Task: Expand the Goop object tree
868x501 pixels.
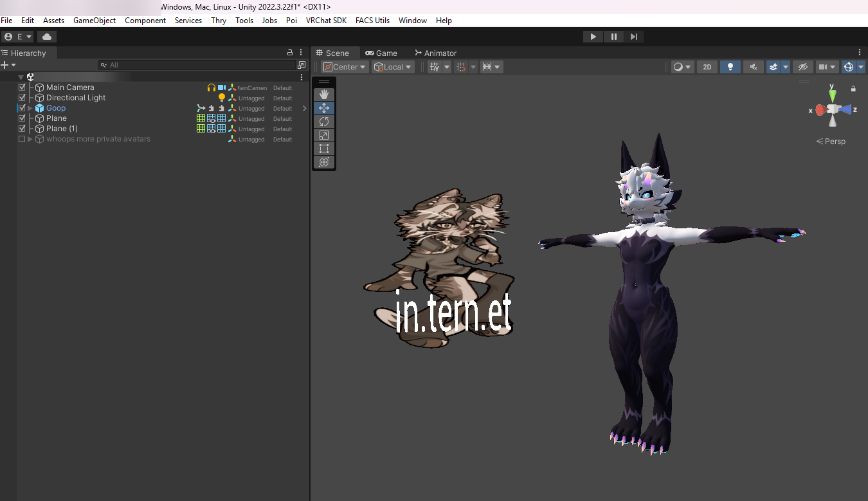Action: 30,108
